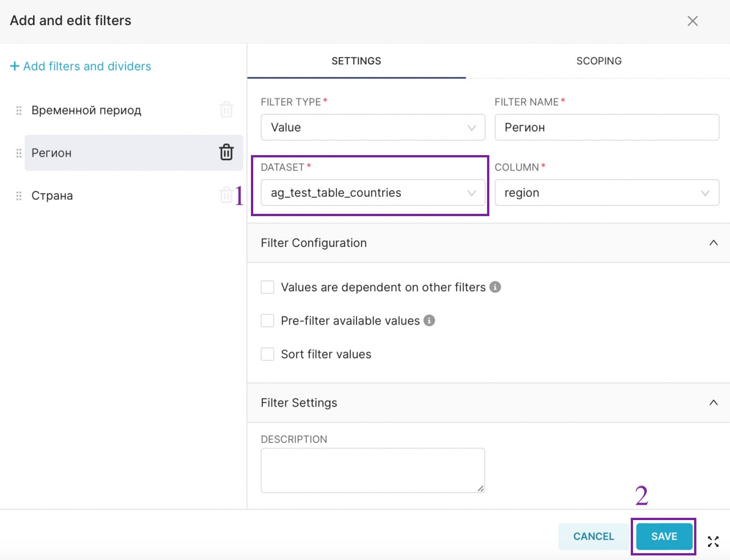Click drag handle beside Регион filter
Screen dimensions: 730x560
(x=19, y=153)
